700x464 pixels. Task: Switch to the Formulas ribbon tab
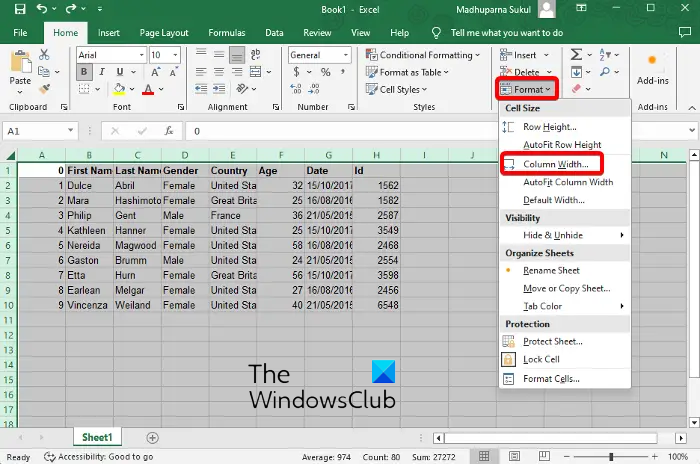[x=226, y=32]
